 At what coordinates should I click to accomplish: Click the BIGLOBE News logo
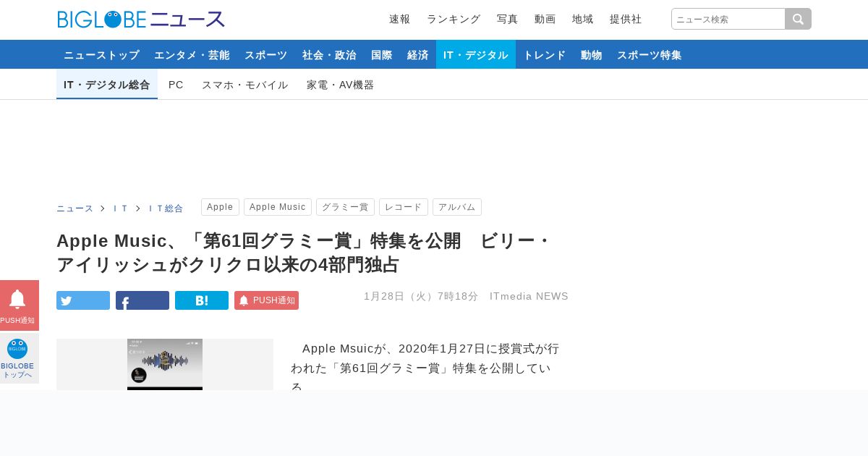[x=141, y=20]
